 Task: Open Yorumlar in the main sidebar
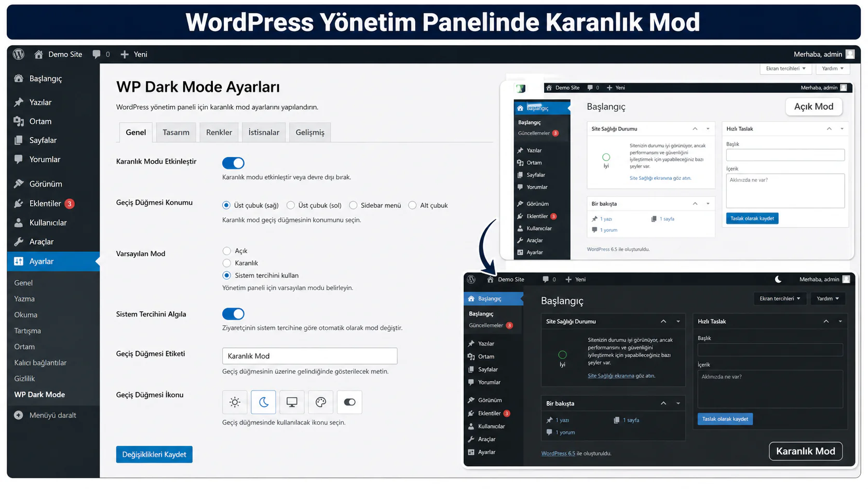click(x=53, y=160)
